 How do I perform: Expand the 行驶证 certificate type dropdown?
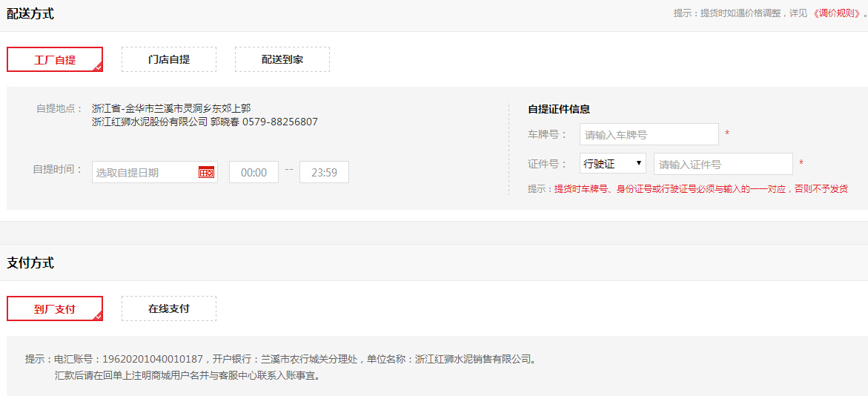[612, 164]
